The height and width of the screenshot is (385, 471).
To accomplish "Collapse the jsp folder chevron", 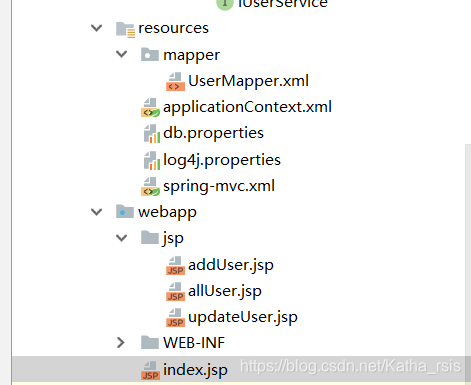I will pos(121,238).
